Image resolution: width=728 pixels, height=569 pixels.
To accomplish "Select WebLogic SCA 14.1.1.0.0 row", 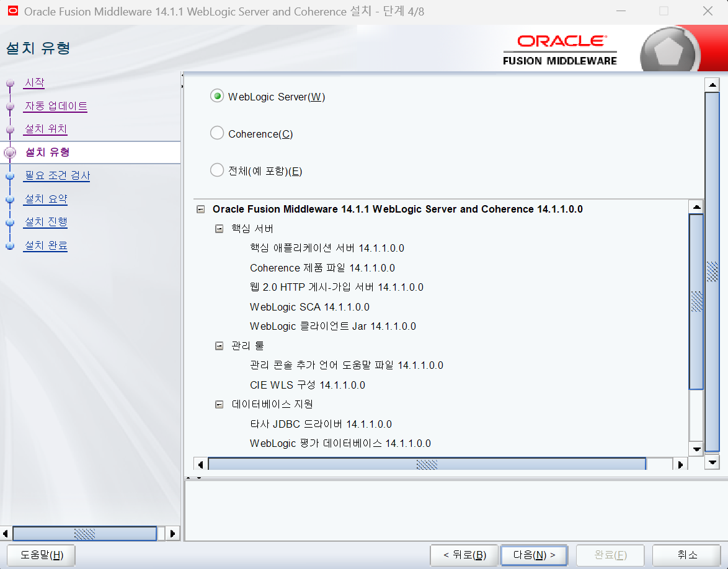I will 309,307.
